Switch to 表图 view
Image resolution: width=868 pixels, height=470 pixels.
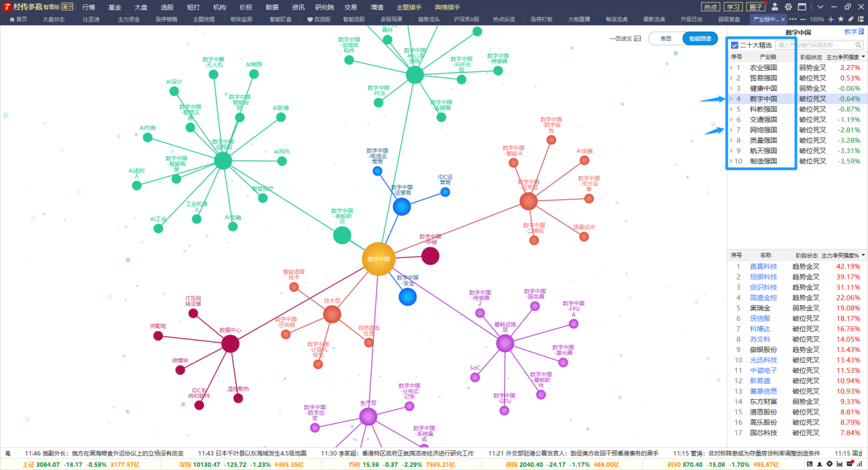[x=666, y=38]
